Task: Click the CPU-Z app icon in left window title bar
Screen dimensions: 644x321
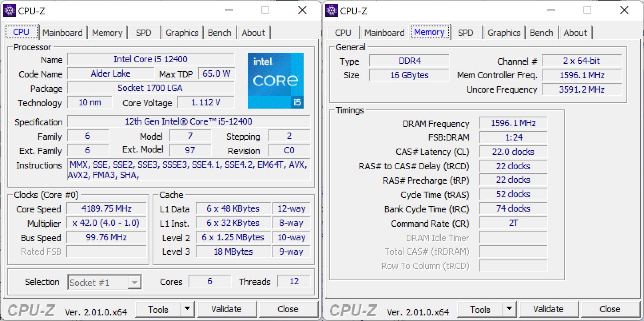Action: pos(10,10)
